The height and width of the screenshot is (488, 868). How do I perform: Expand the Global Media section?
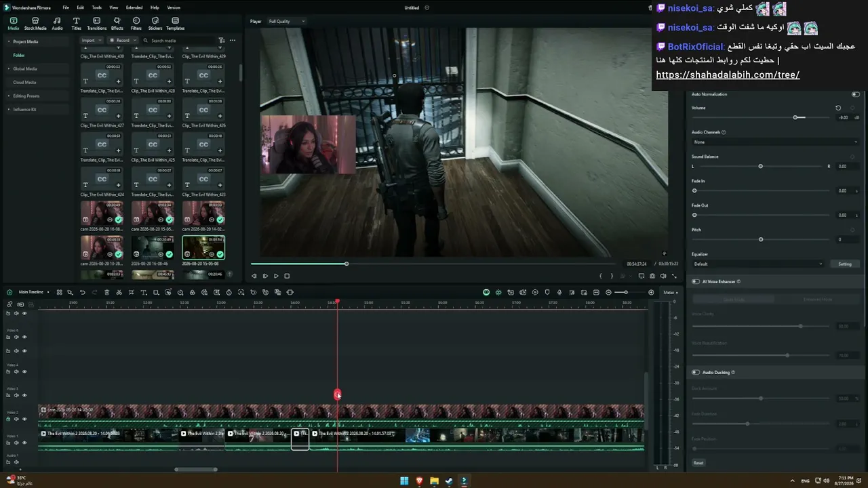click(9, 69)
